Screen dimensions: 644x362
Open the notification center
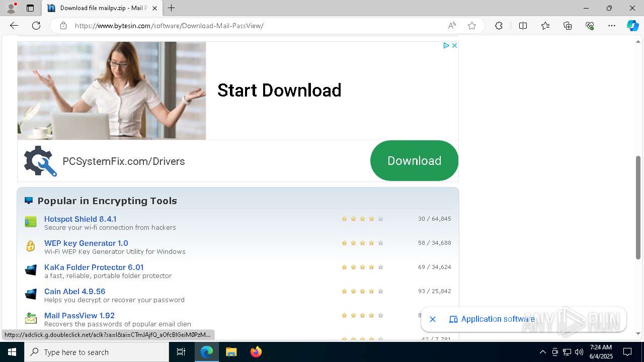627,352
